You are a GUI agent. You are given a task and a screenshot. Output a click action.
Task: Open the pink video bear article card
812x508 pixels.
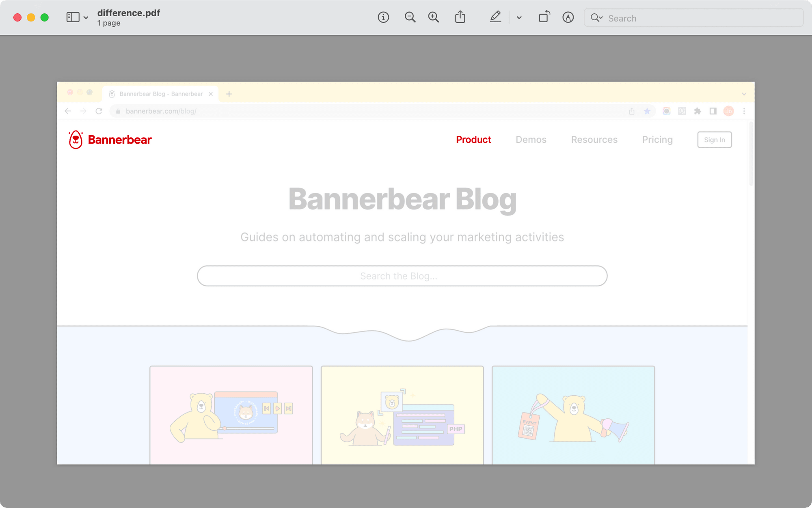click(231, 415)
